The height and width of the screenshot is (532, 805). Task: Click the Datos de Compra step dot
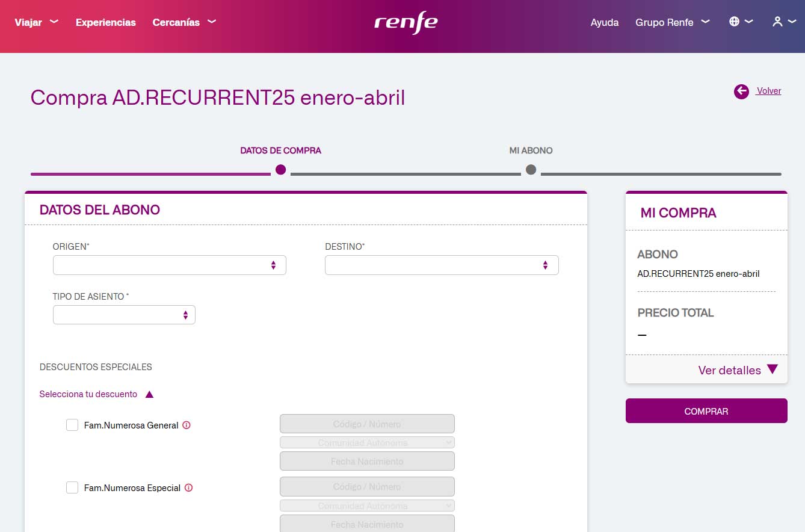[280, 170]
